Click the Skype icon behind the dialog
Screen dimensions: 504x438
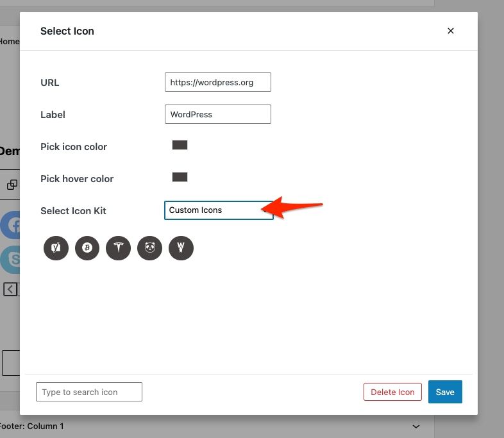point(11,259)
